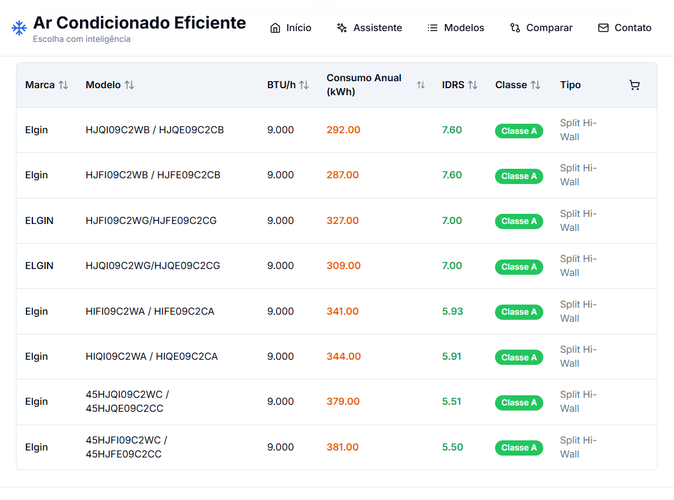Go to the Modelos page
Screen dimensions: 674x500
click(x=456, y=28)
